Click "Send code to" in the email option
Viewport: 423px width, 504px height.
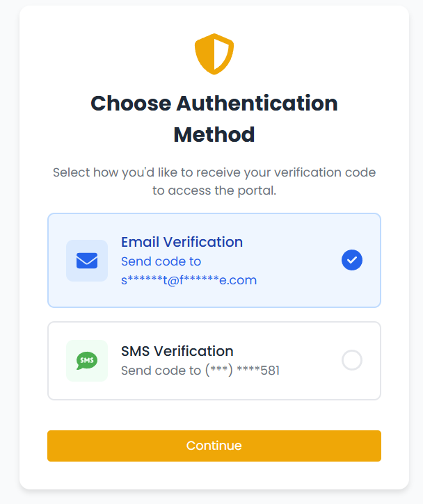tap(161, 261)
